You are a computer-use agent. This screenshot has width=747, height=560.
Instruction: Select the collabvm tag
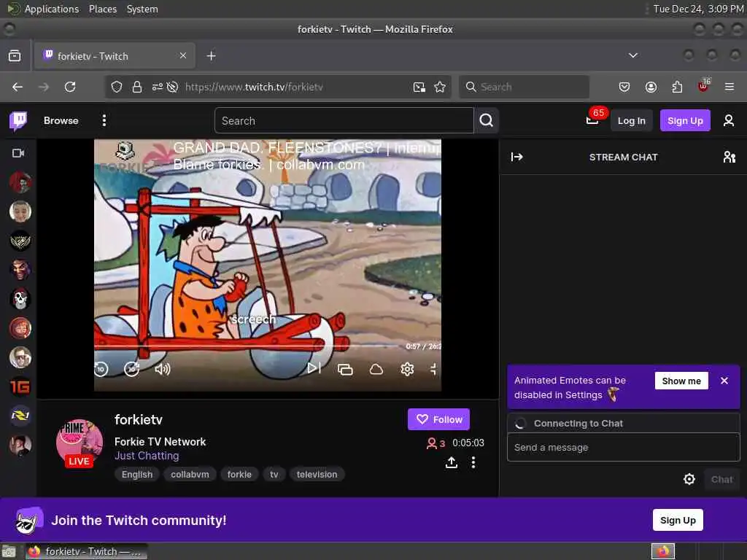coord(190,474)
